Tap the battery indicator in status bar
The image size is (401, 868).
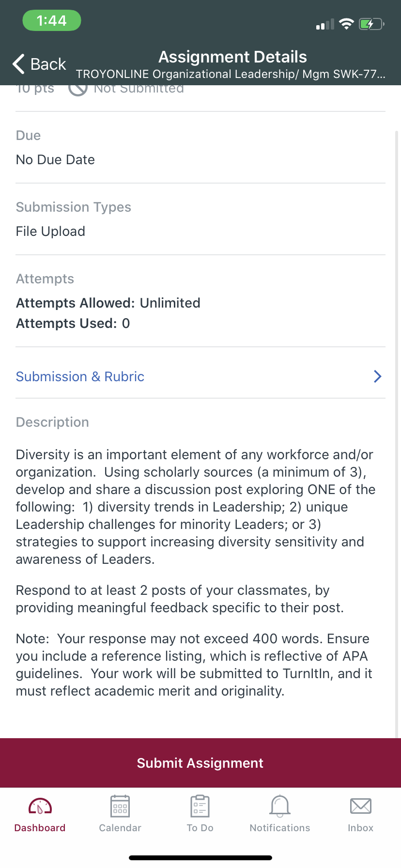click(371, 24)
